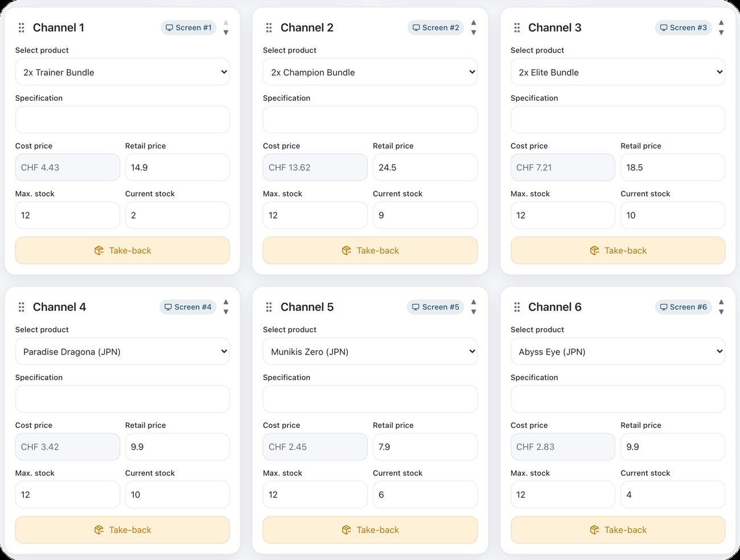Click the drag handle icon for Channel 6

pyautogui.click(x=517, y=307)
